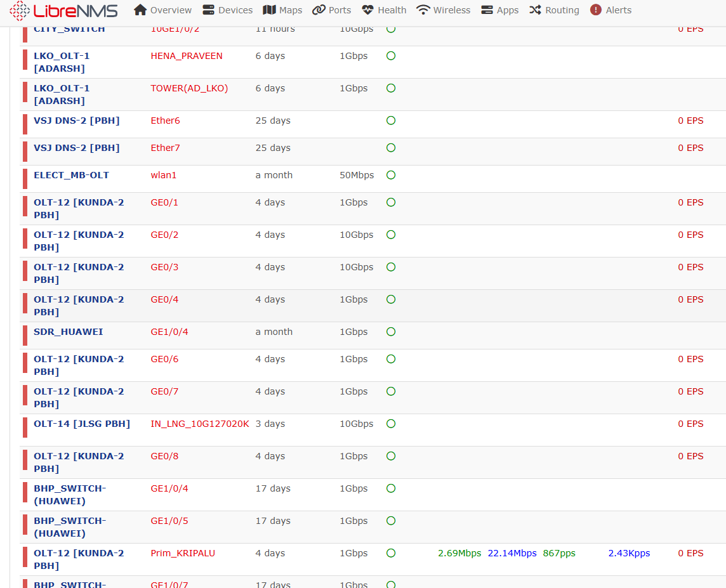The width and height of the screenshot is (726, 588).
Task: Open port HENA_PRAVEEN link
Action: click(187, 56)
